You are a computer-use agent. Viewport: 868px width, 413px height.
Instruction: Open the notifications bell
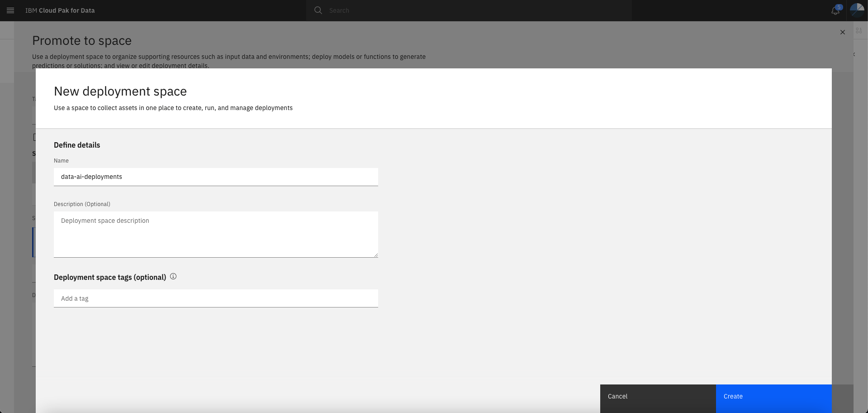pyautogui.click(x=835, y=10)
